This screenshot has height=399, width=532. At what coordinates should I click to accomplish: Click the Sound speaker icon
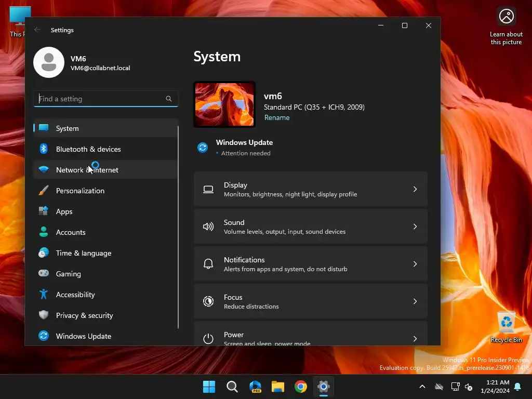click(208, 227)
